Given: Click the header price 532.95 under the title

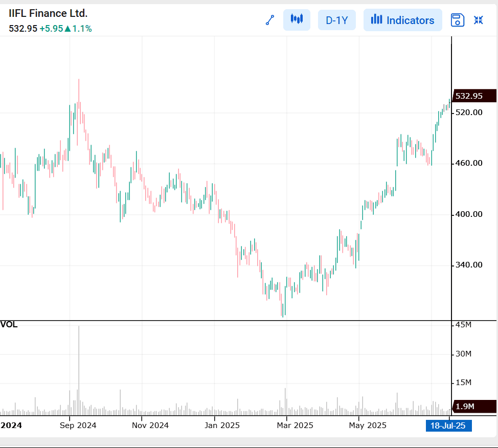Looking at the screenshot, I should (x=23, y=29).
